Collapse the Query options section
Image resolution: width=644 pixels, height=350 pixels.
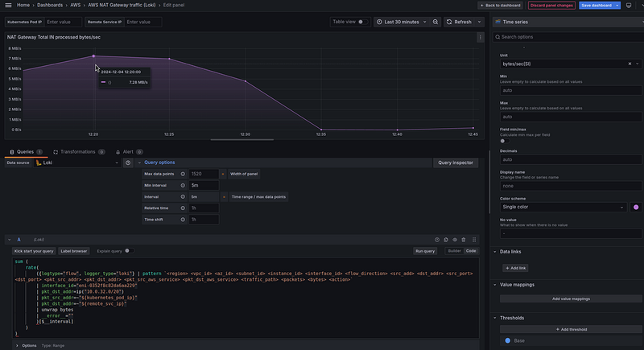coord(139,163)
